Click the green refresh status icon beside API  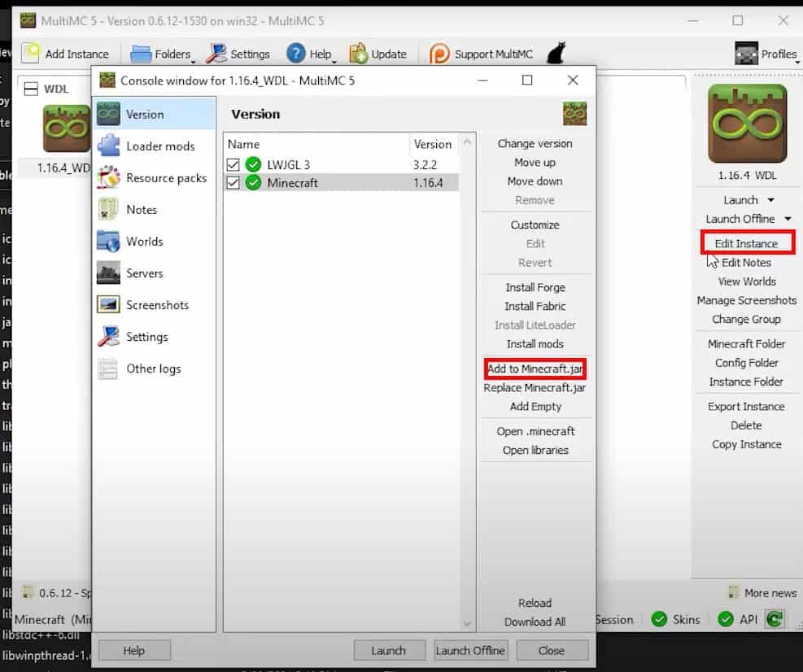[775, 619]
